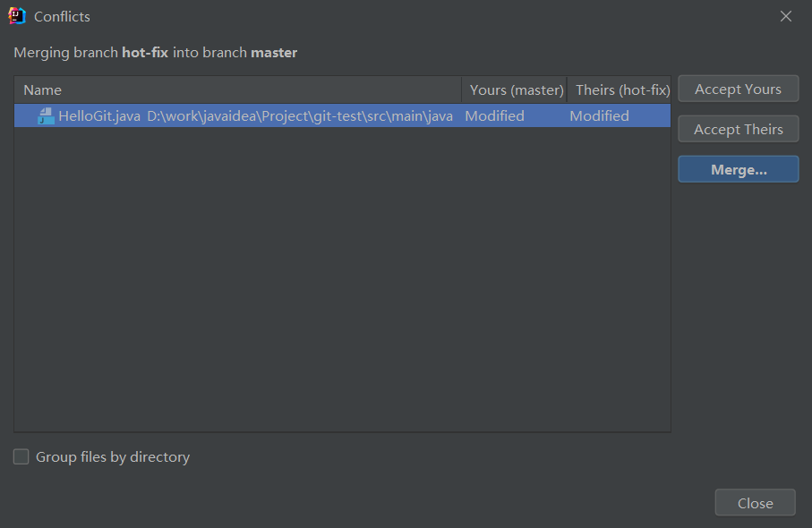Click the bold hot-fix branch name in the message
The height and width of the screenshot is (528, 812).
(x=145, y=53)
